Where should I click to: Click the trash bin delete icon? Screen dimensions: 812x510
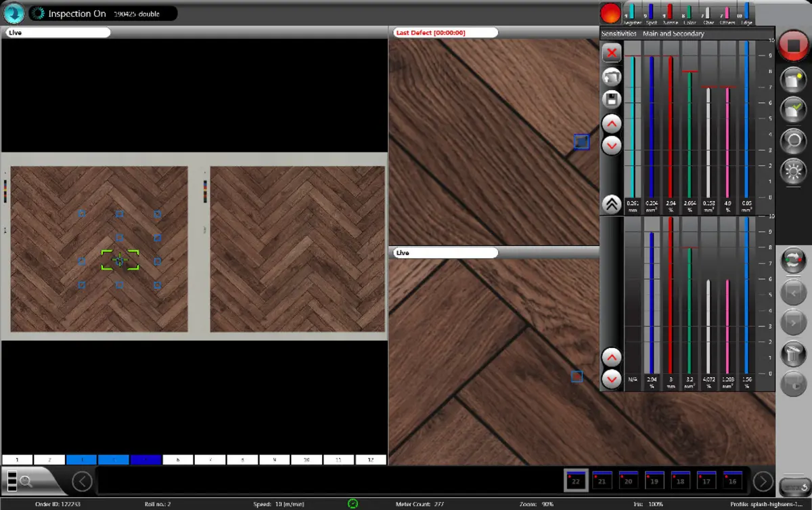click(792, 354)
